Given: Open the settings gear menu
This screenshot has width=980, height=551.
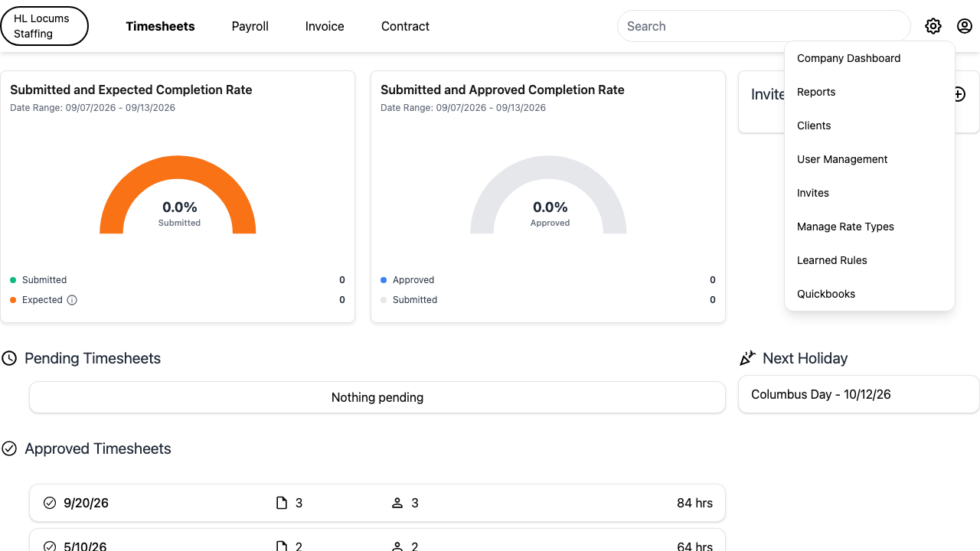Looking at the screenshot, I should (933, 26).
